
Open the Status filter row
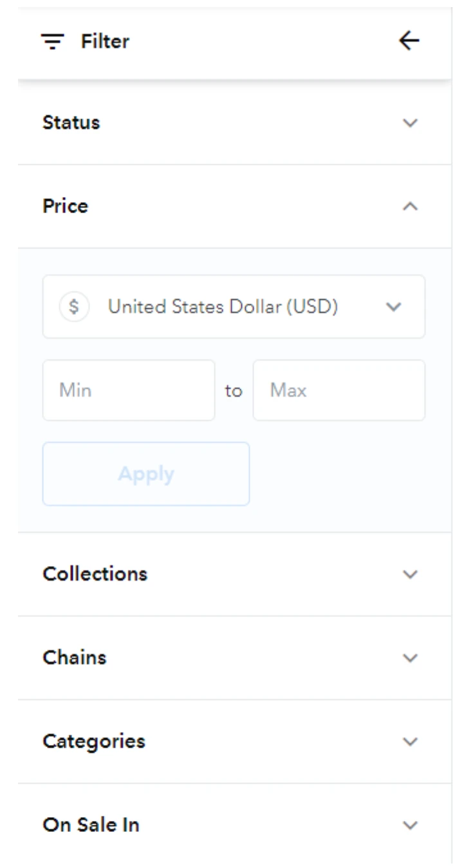[x=234, y=122]
